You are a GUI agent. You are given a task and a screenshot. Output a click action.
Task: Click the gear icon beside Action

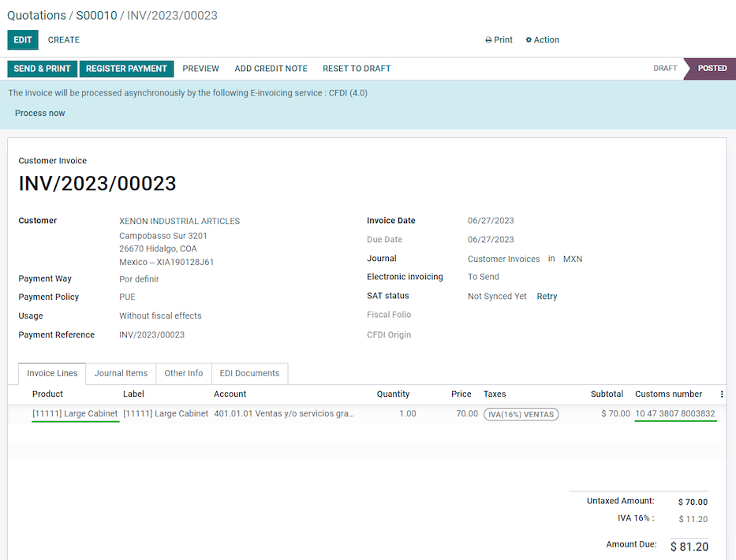pos(530,39)
